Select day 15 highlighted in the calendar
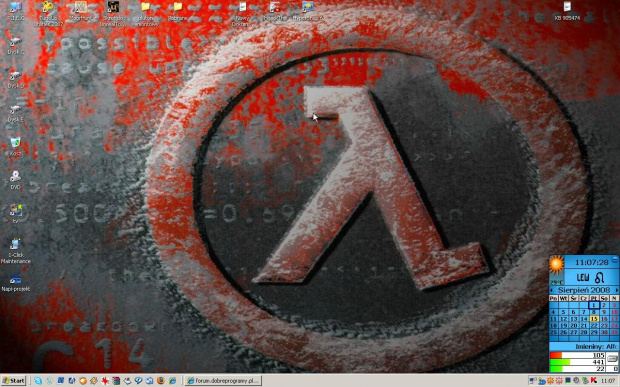This screenshot has width=620, height=387. coord(594,319)
